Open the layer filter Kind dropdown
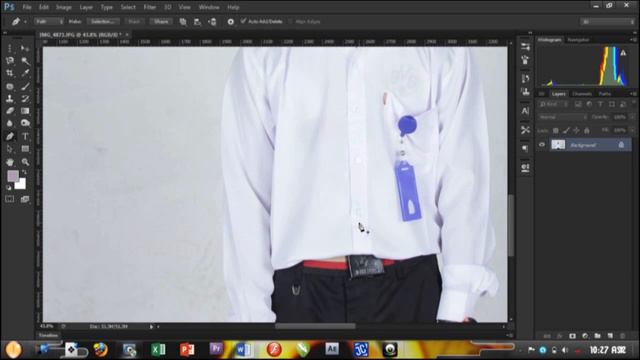The width and height of the screenshot is (640, 360). coord(553,104)
